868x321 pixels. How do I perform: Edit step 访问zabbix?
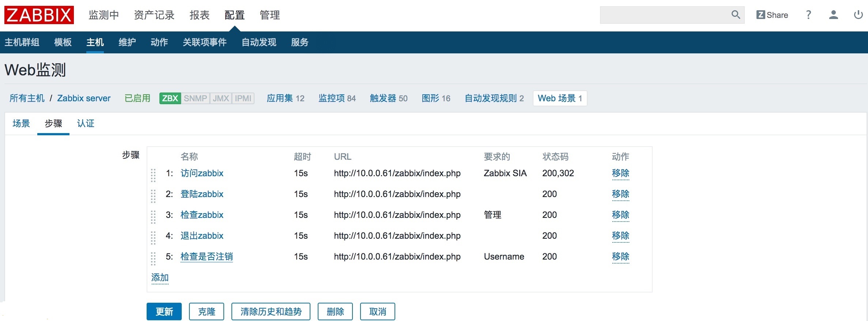[x=202, y=173]
